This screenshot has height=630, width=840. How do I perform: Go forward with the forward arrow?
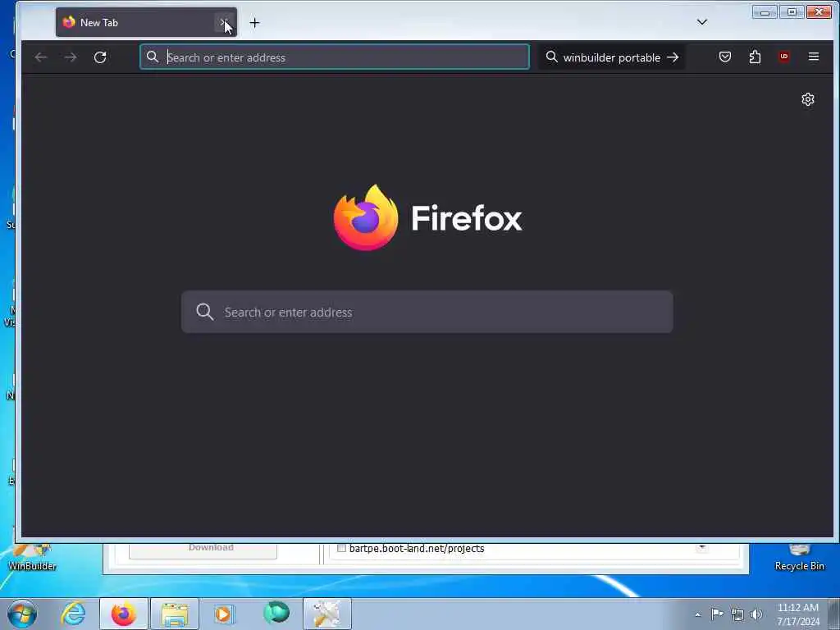pyautogui.click(x=71, y=57)
